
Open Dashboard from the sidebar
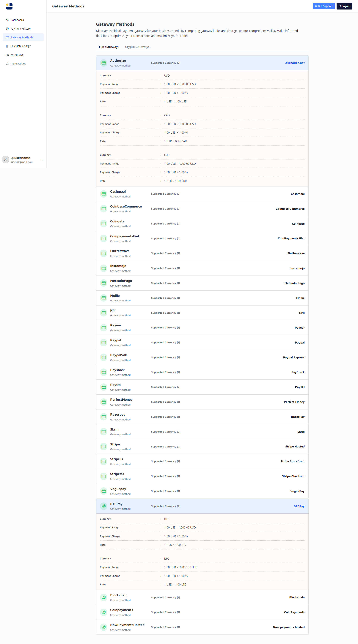23,20
